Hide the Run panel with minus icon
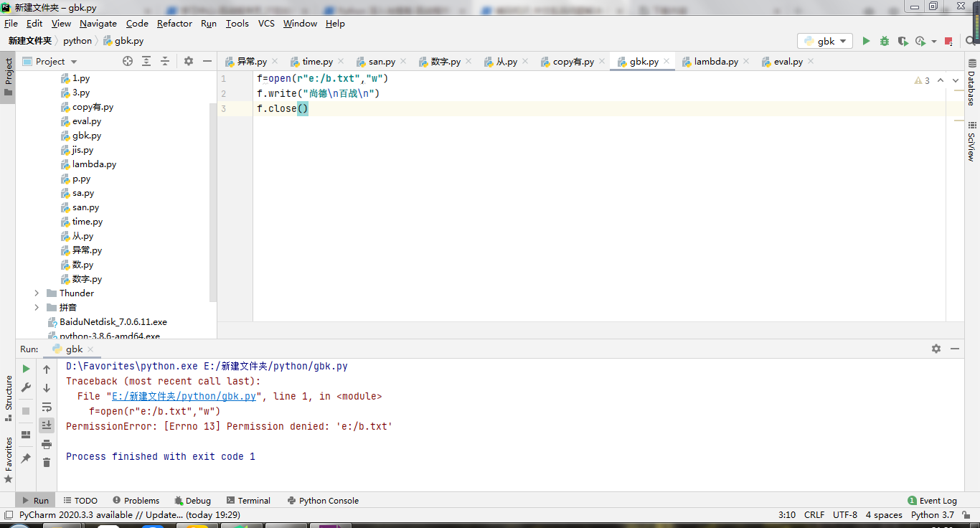The width and height of the screenshot is (980, 528). pyautogui.click(x=955, y=349)
